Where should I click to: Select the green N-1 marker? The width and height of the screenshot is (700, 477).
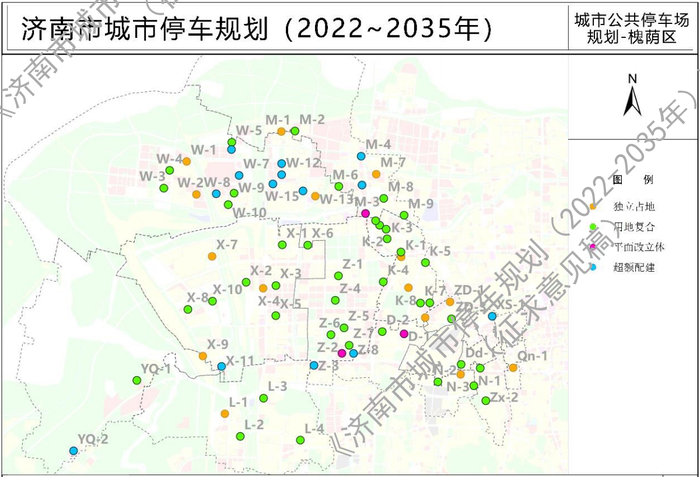(474, 386)
